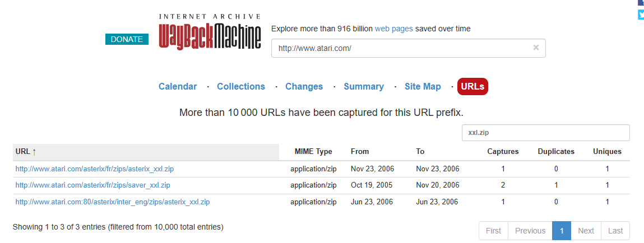This screenshot has height=243, width=644.
Task: Select page 1 in pagination
Action: point(562,231)
